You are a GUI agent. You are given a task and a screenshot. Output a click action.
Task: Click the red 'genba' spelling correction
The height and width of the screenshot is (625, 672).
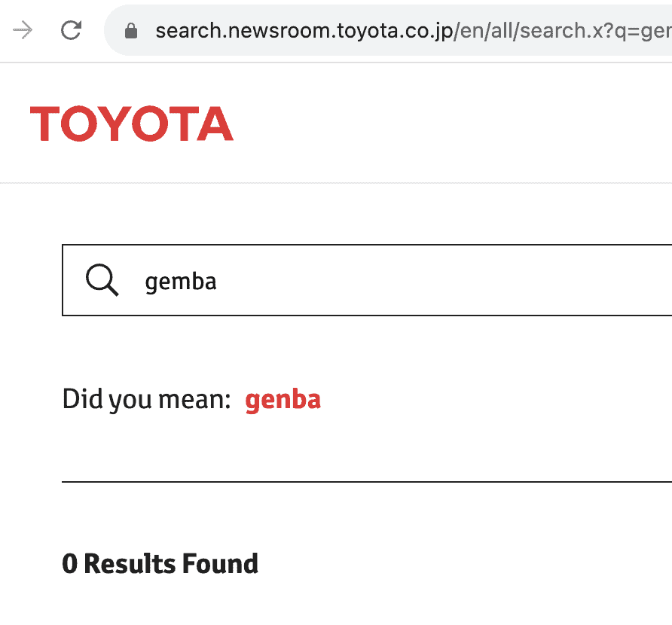pos(283,400)
